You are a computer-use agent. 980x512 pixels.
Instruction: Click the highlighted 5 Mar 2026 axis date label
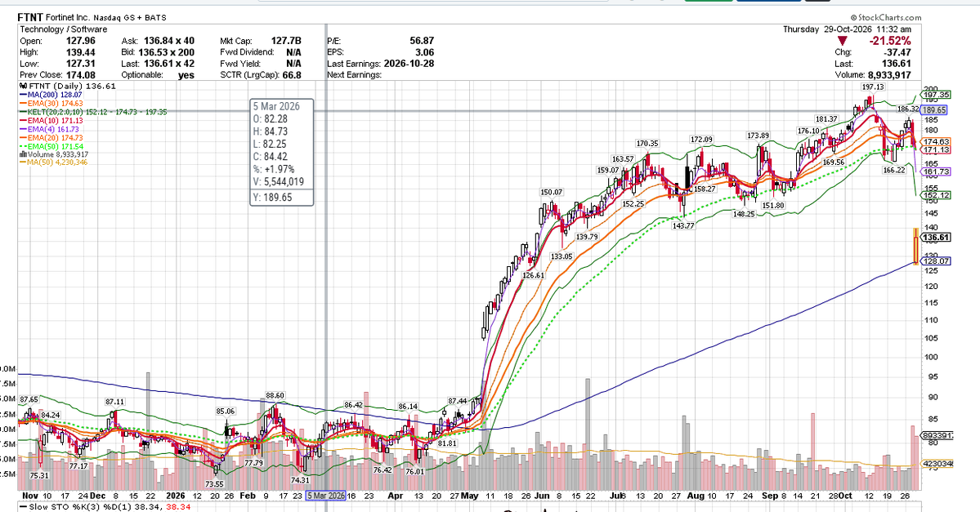pyautogui.click(x=325, y=496)
